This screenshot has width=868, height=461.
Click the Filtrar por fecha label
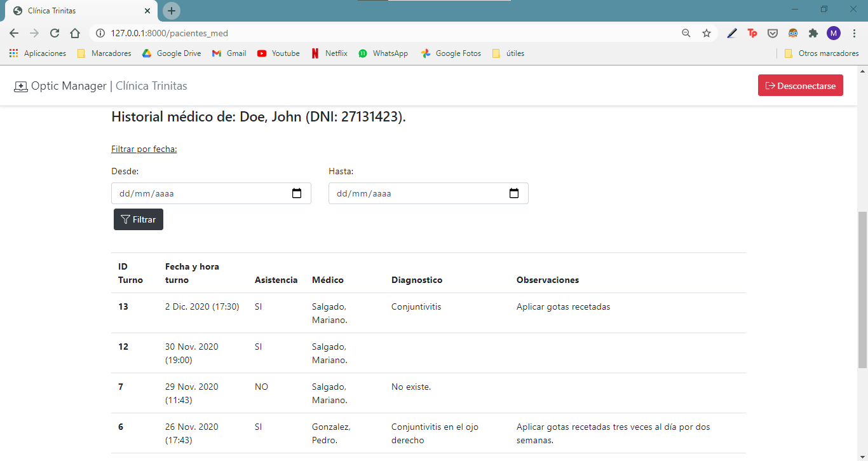click(x=144, y=149)
